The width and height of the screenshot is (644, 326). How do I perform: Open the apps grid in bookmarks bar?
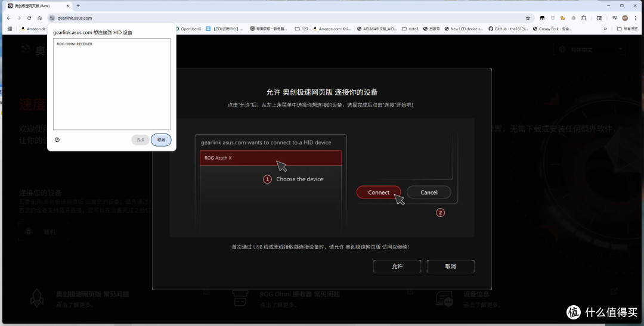click(x=10, y=29)
